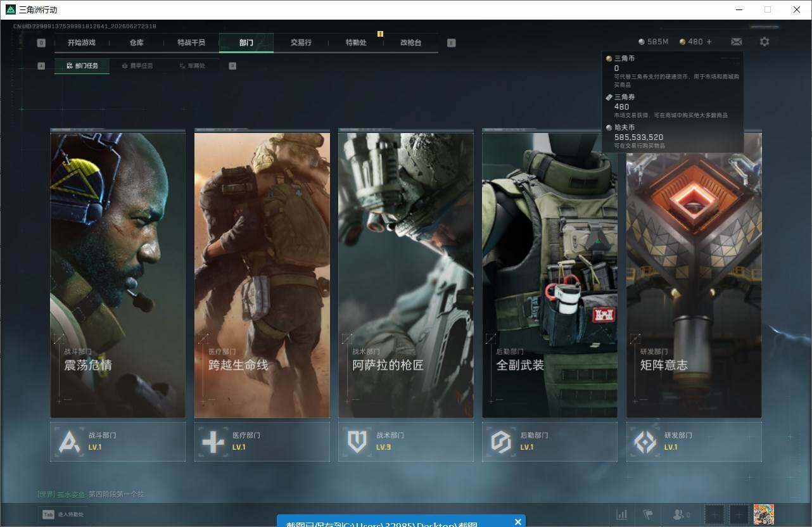Click the 三角洲行动 app icon in title bar
Screen dimensions: 812x527
(x=11, y=10)
